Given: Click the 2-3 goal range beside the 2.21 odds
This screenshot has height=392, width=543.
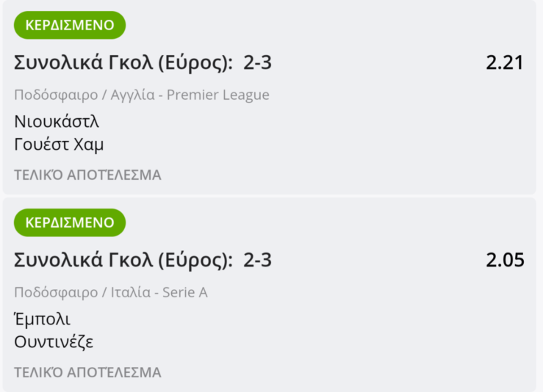Looking at the screenshot, I should pyautogui.click(x=257, y=63).
